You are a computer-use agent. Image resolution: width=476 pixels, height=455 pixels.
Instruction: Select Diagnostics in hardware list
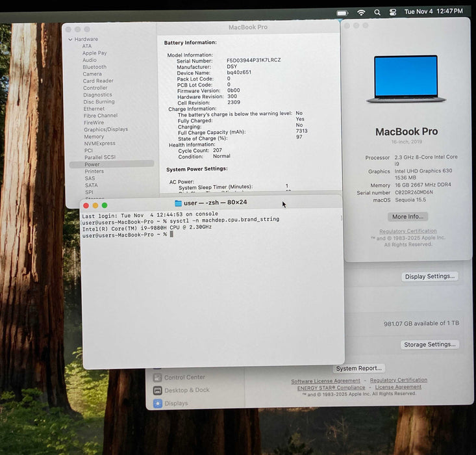[x=97, y=95]
